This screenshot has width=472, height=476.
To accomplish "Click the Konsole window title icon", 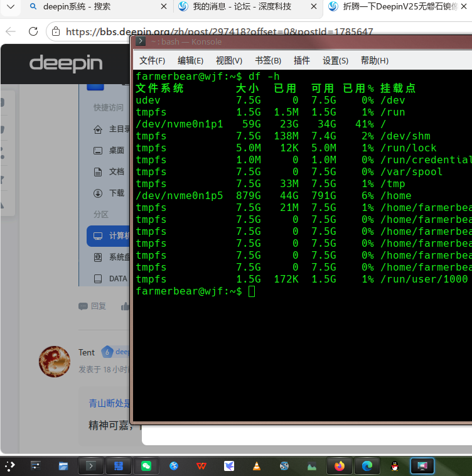I will 141,41.
